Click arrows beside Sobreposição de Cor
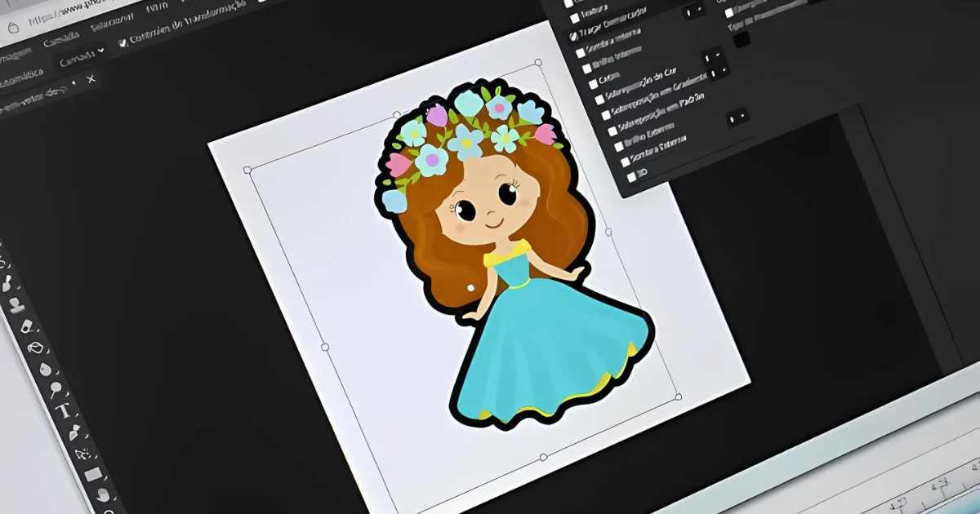The width and height of the screenshot is (980, 514). (711, 59)
